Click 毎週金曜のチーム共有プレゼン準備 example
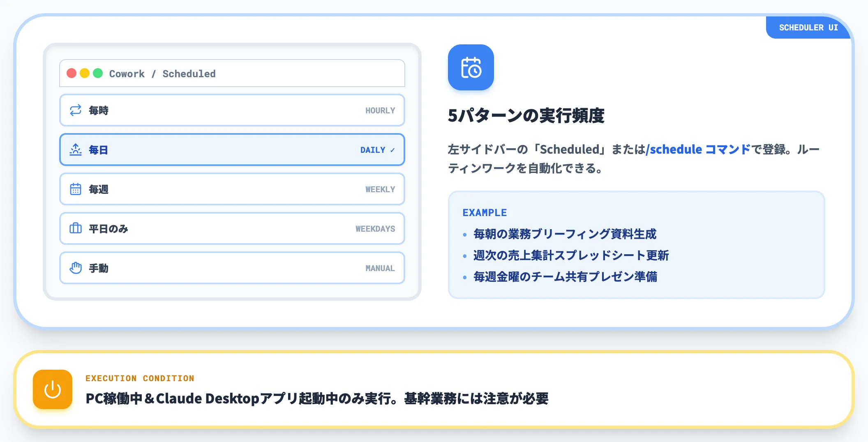868x442 pixels. pyautogui.click(x=565, y=276)
